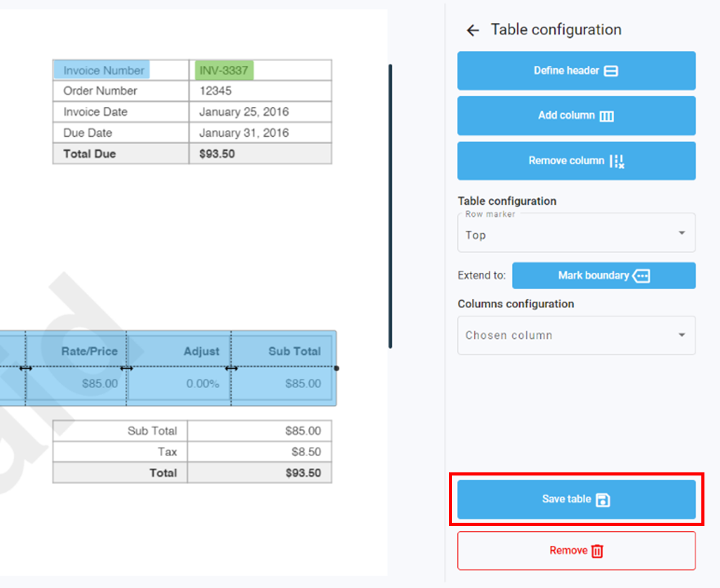Click the Remove column button

pos(576,161)
